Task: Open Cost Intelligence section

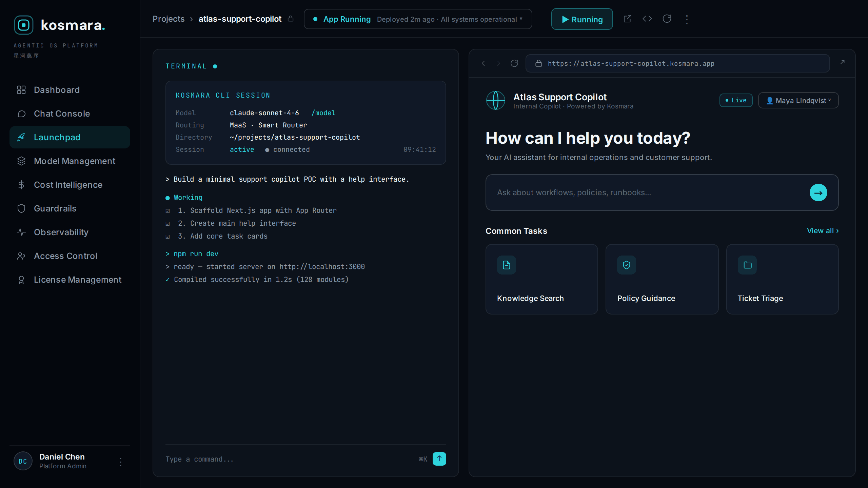Action: pyautogui.click(x=70, y=185)
